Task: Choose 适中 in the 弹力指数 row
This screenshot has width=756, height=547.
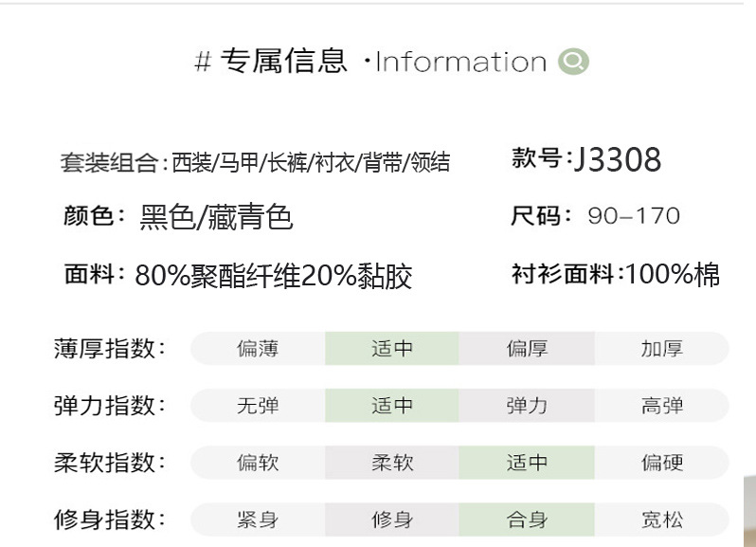Action: tap(392, 406)
